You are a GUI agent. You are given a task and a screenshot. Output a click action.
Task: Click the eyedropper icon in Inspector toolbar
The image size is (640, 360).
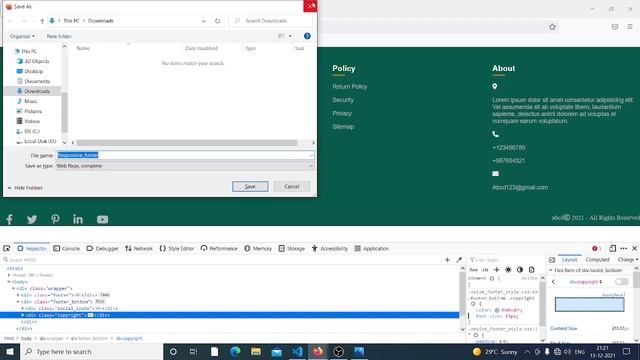click(x=459, y=260)
